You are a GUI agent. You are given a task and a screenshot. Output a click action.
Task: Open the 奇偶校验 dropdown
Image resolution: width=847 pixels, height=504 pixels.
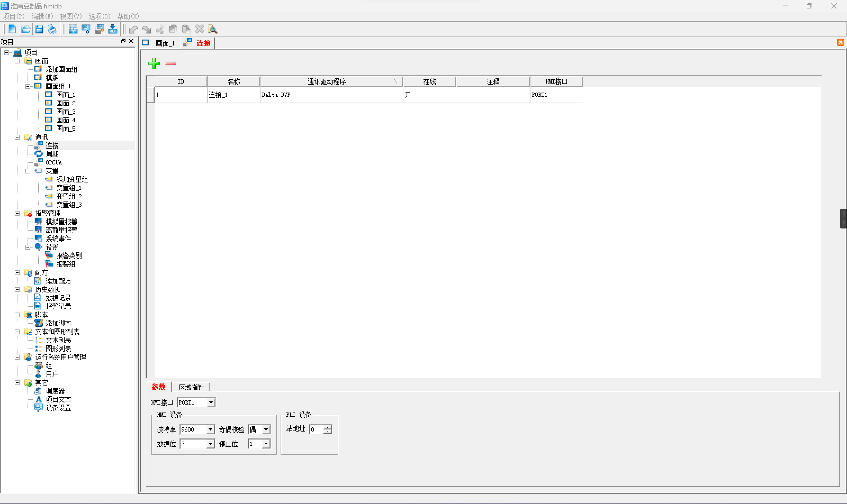pyautogui.click(x=266, y=429)
